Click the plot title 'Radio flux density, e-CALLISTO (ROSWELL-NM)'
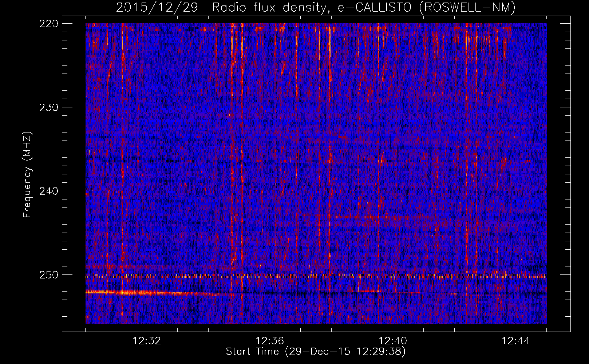 pos(363,7)
